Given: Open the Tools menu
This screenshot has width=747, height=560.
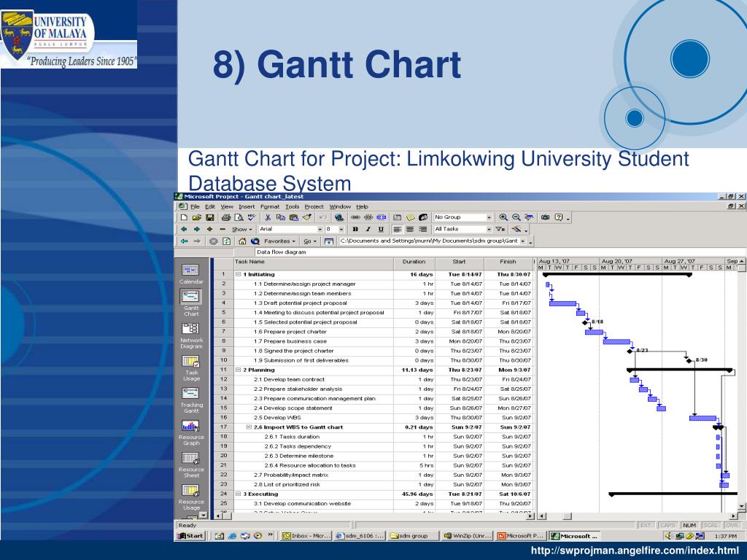Looking at the screenshot, I should pyautogui.click(x=292, y=206).
